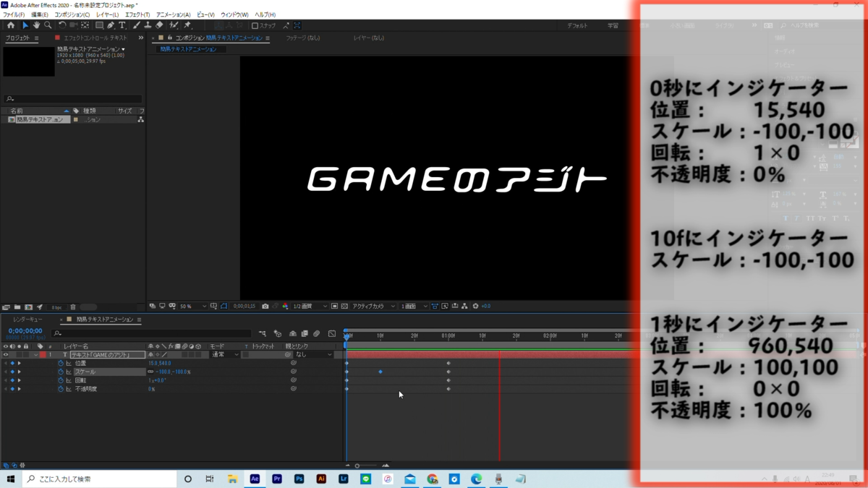868x488 pixels.
Task: Click the red label swatch of the text layer
Action: click(x=43, y=355)
